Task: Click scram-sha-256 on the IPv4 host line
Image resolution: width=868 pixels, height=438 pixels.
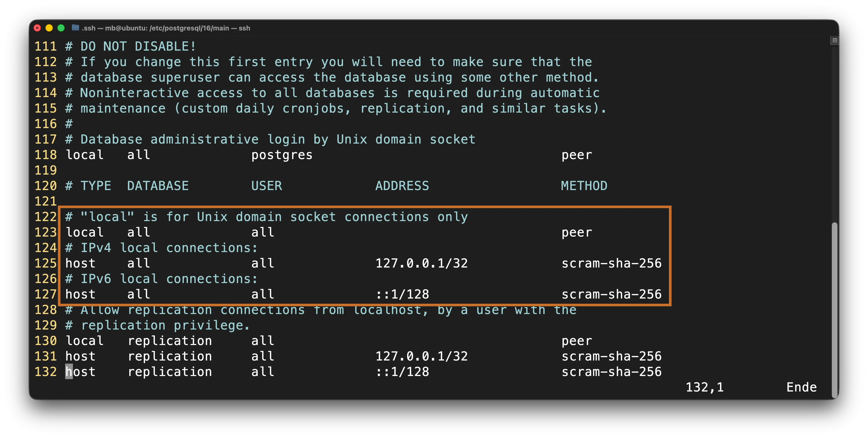Action: (612, 263)
